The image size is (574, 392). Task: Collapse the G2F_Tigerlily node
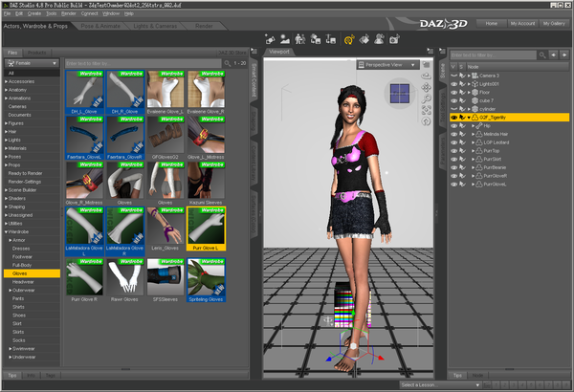(x=469, y=118)
